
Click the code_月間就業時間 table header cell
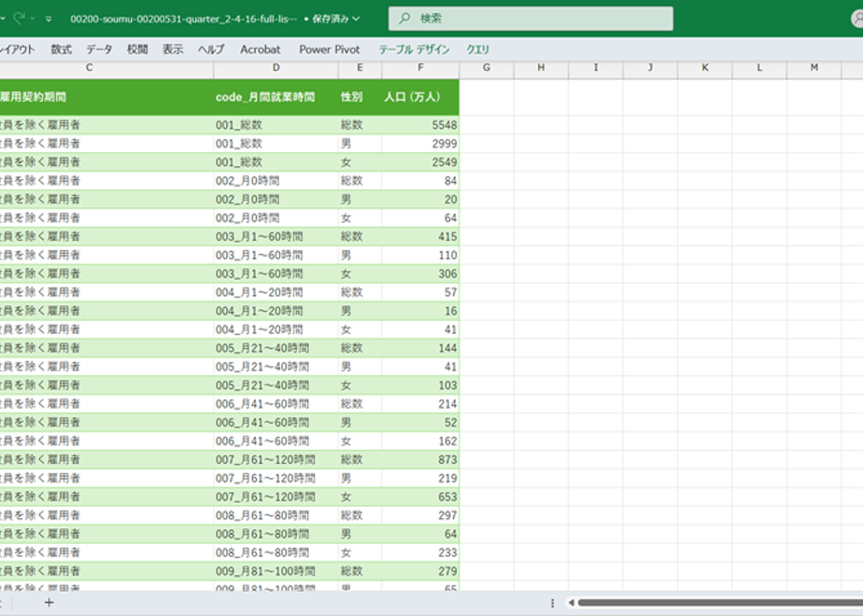tap(276, 97)
